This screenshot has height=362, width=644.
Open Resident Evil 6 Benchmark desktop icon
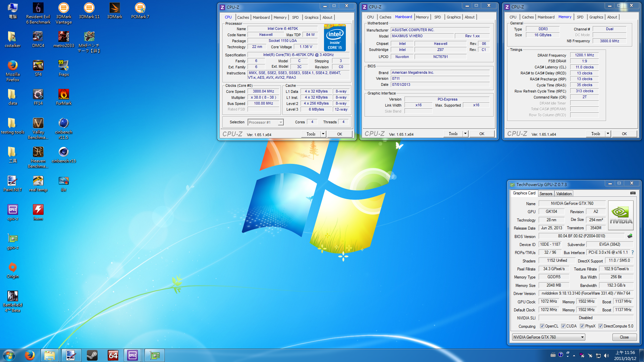click(x=38, y=13)
